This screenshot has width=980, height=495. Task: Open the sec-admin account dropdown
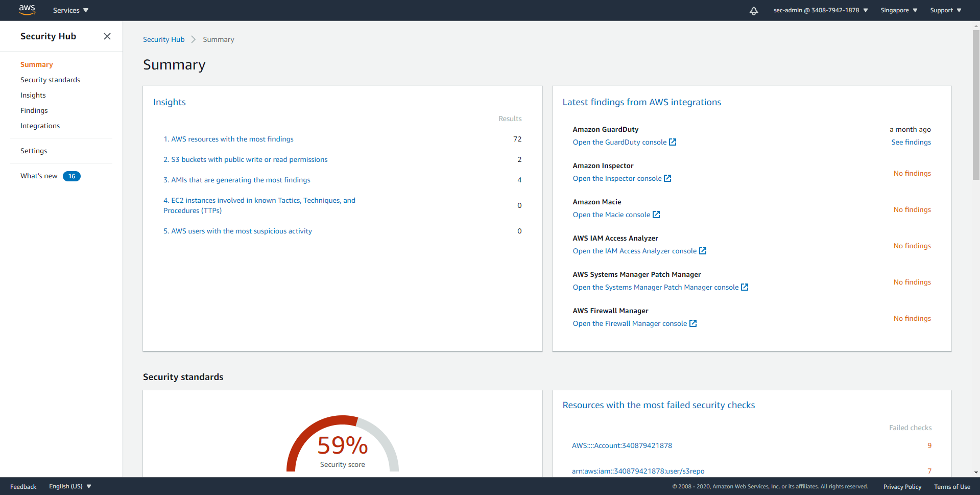[821, 10]
